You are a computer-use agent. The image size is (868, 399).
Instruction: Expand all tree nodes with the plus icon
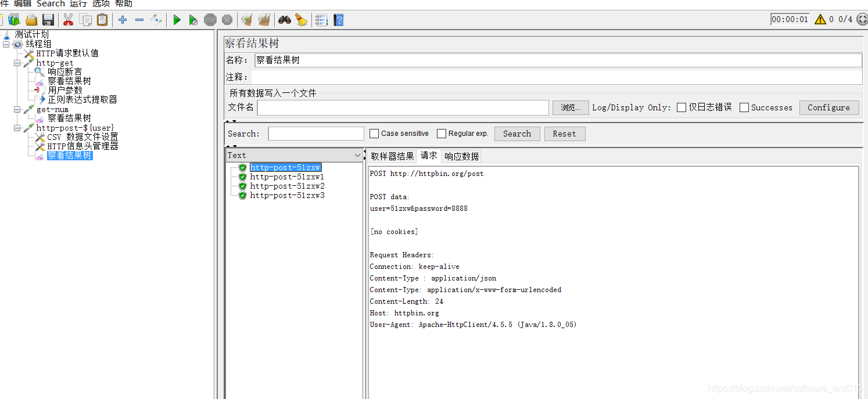point(123,20)
